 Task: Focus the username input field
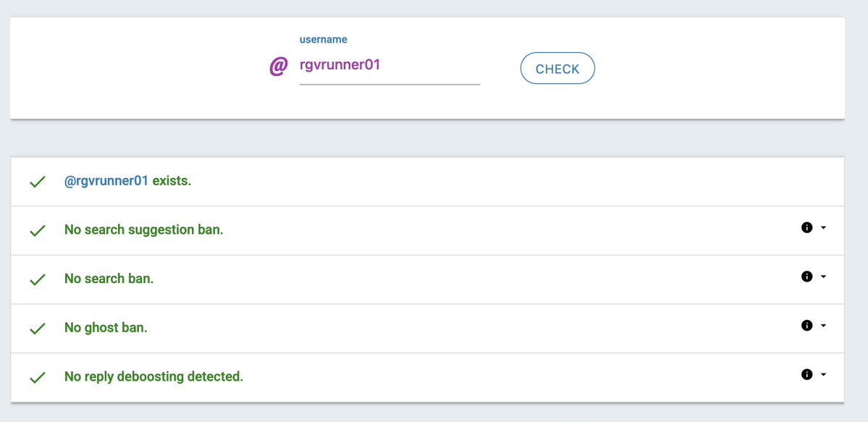pyautogui.click(x=389, y=65)
